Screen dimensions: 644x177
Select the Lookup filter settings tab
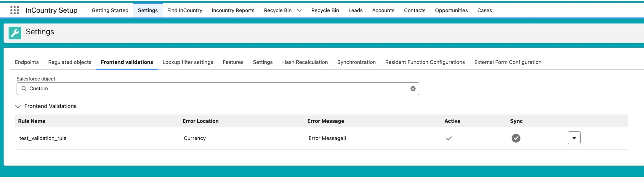coord(188,62)
